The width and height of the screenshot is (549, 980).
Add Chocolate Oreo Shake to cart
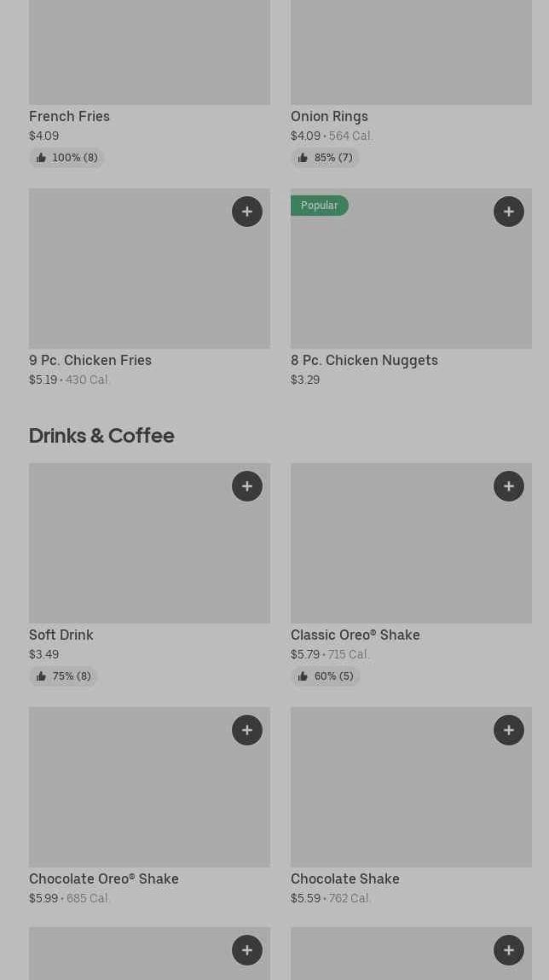point(247,730)
